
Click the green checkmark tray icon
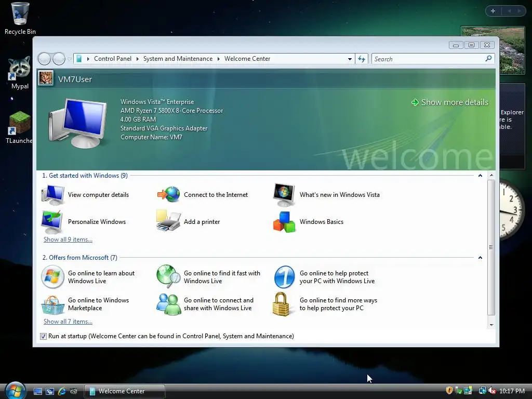[459, 391]
